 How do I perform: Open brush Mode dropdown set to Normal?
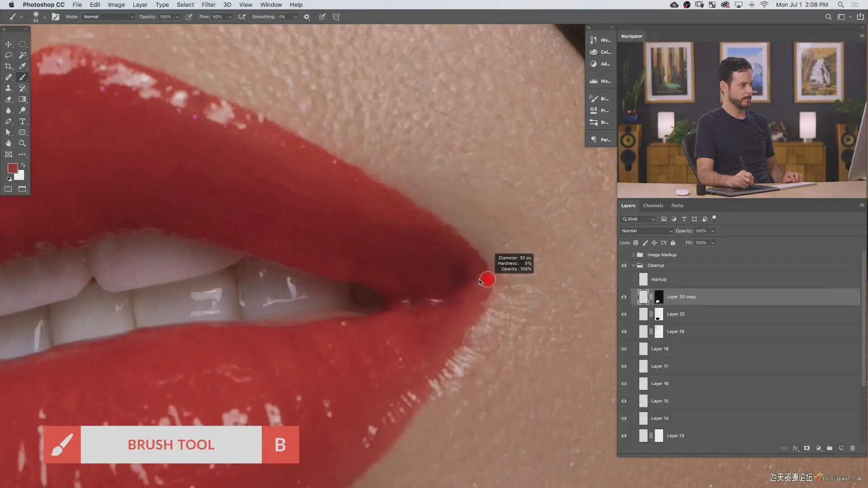[108, 17]
